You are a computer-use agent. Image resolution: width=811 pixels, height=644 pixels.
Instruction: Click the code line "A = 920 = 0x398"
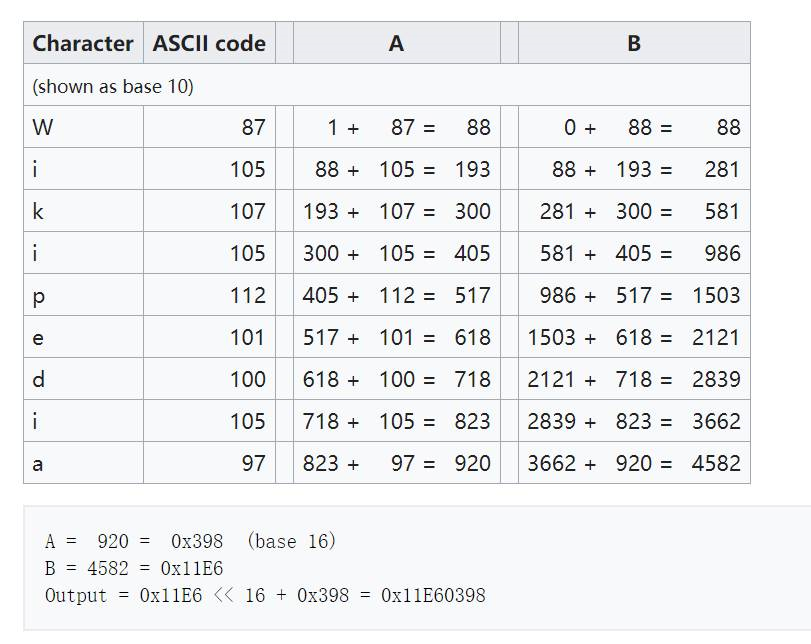[x=134, y=541]
